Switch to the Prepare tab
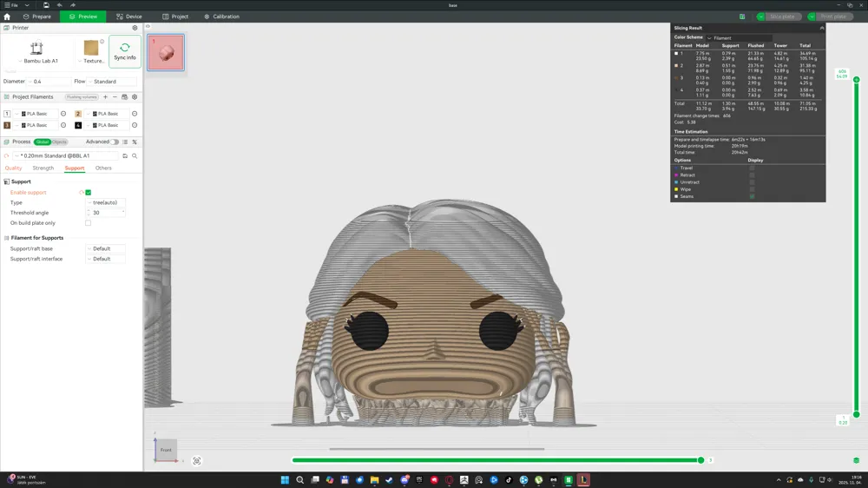Image resolution: width=868 pixels, height=488 pixels. click(x=37, y=16)
